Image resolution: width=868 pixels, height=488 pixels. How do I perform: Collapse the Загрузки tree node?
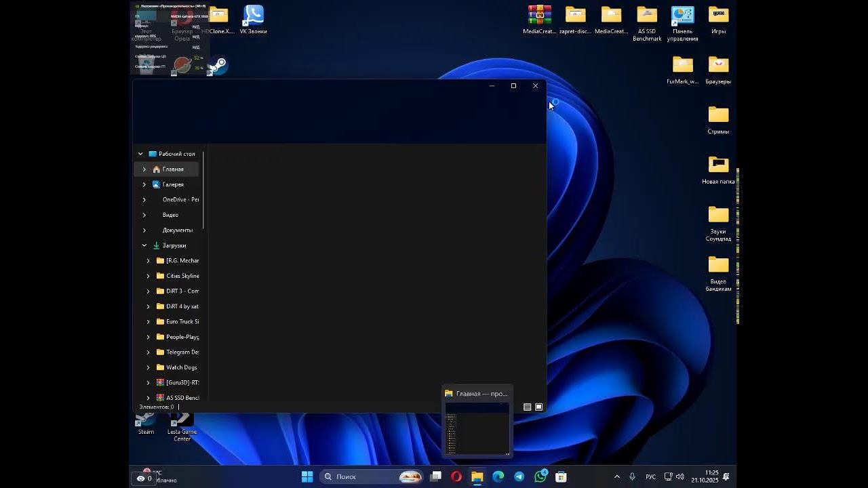[144, 245]
